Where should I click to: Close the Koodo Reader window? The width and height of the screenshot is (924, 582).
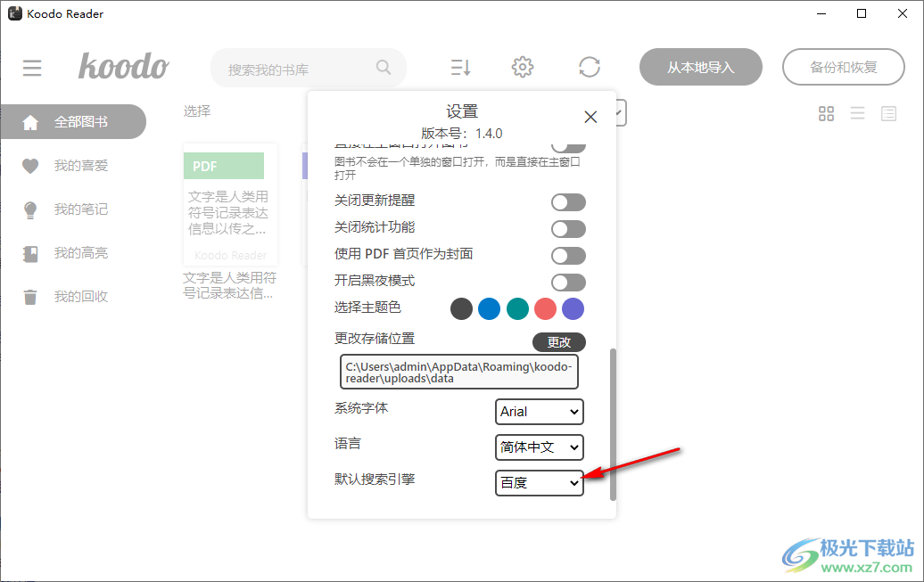click(x=903, y=13)
